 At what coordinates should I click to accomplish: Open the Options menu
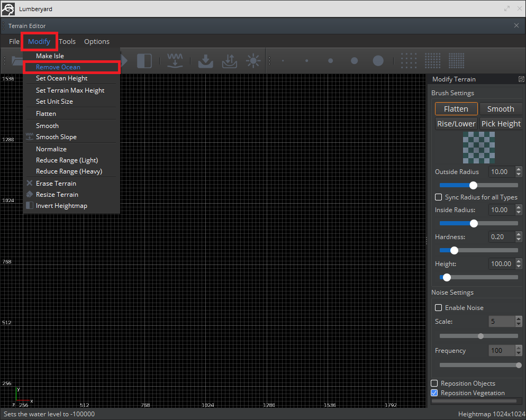click(97, 42)
